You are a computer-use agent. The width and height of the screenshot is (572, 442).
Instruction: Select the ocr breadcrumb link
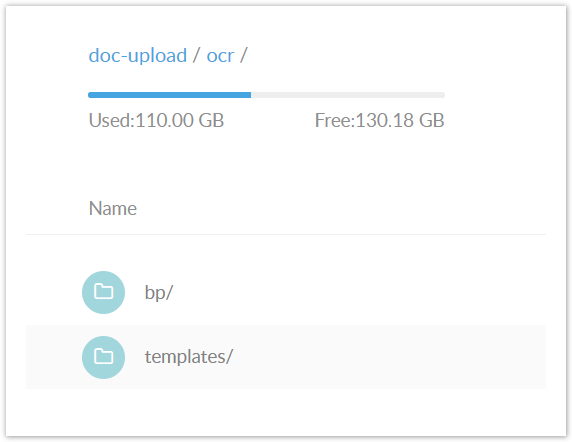220,56
